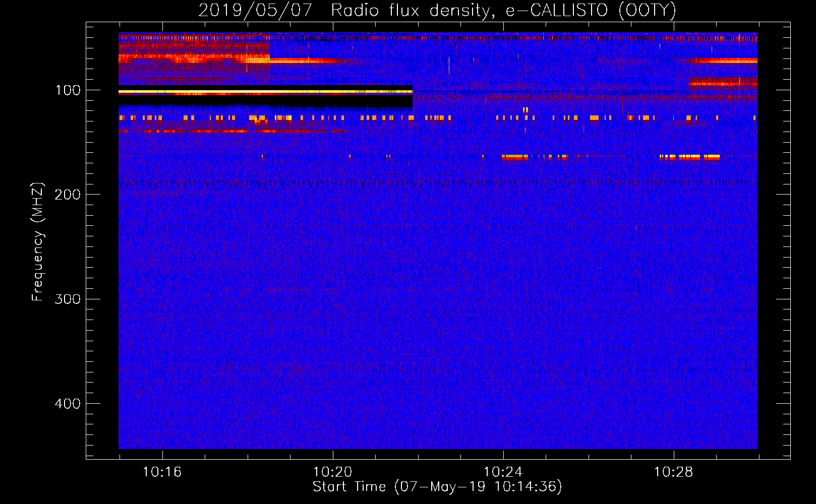Click the 10:20 time tick label

coord(332,472)
